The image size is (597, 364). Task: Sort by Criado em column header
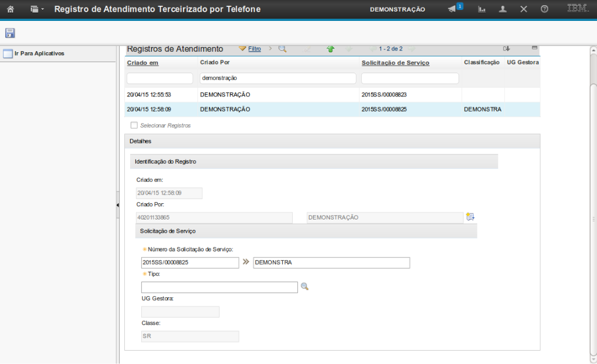[143, 63]
